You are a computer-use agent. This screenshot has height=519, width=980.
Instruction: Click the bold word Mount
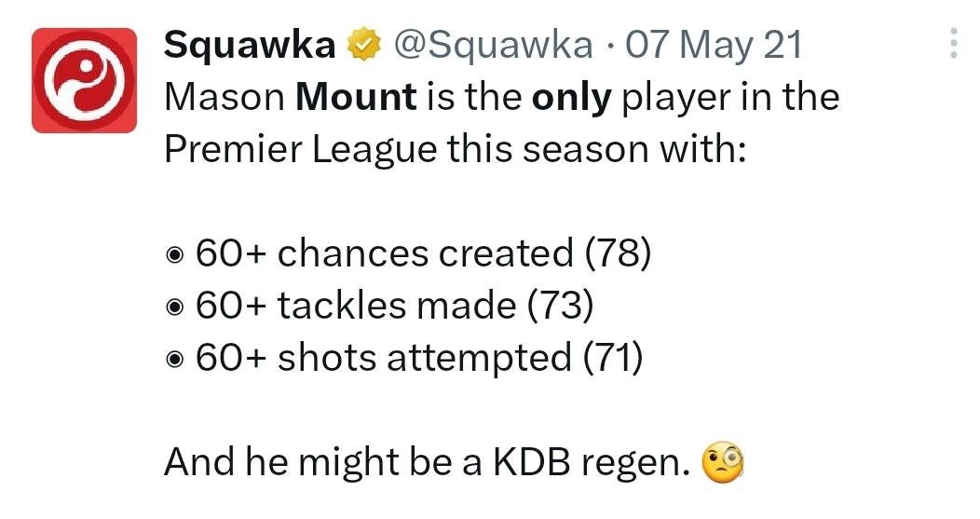pos(356,97)
